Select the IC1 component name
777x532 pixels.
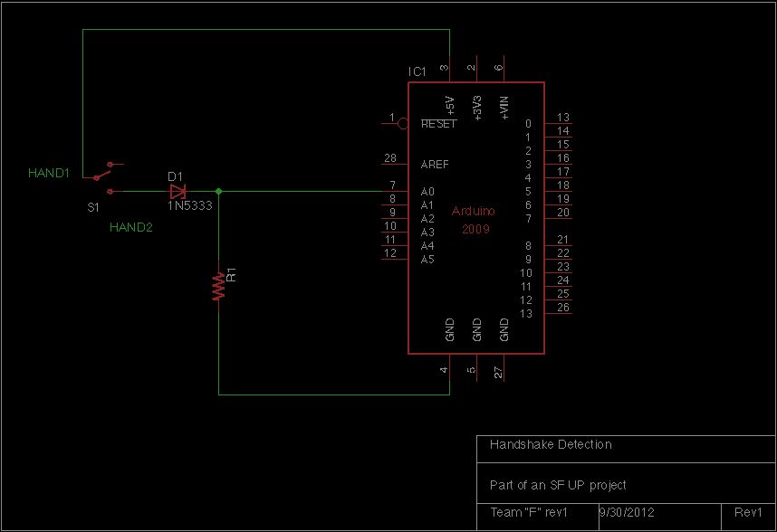[x=417, y=71]
